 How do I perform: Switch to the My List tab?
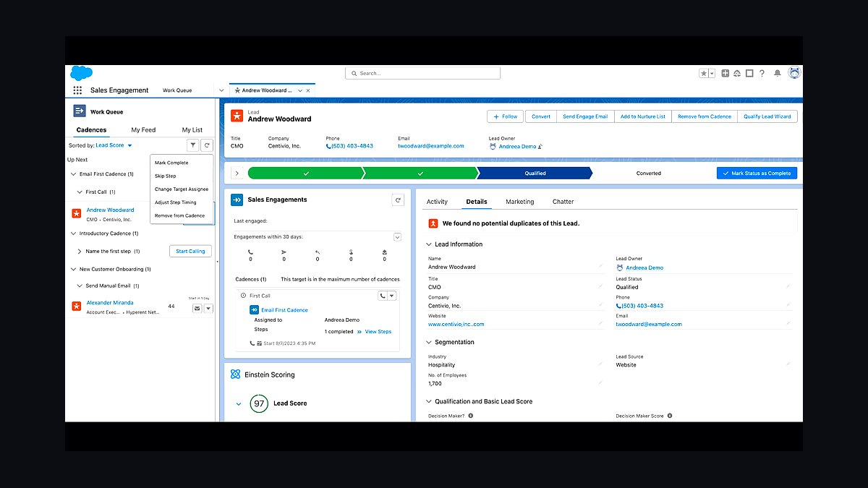tap(192, 130)
